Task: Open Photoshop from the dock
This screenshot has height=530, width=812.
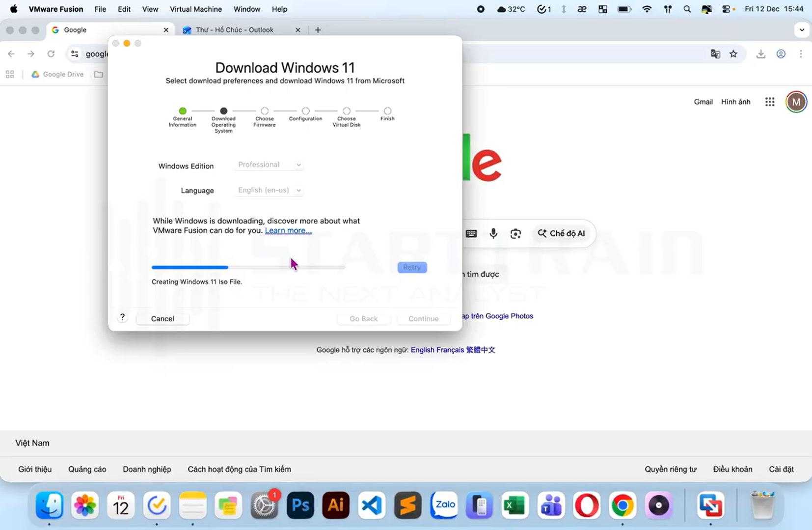Action: click(300, 505)
